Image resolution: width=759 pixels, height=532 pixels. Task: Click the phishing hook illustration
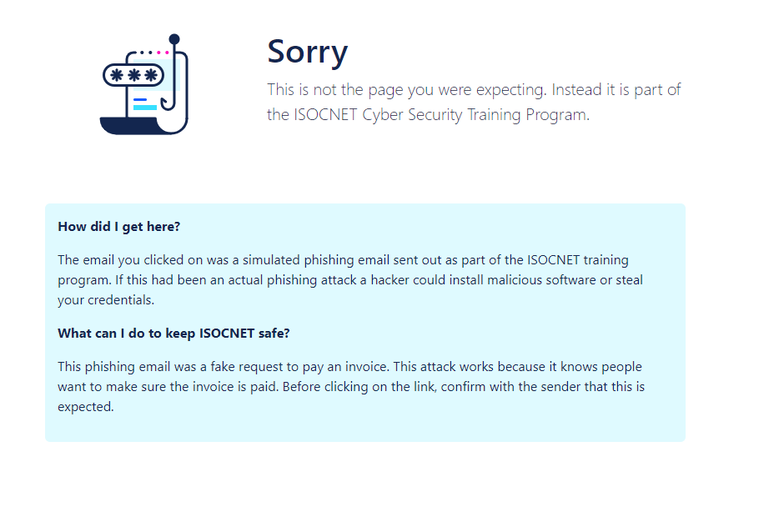(x=144, y=85)
